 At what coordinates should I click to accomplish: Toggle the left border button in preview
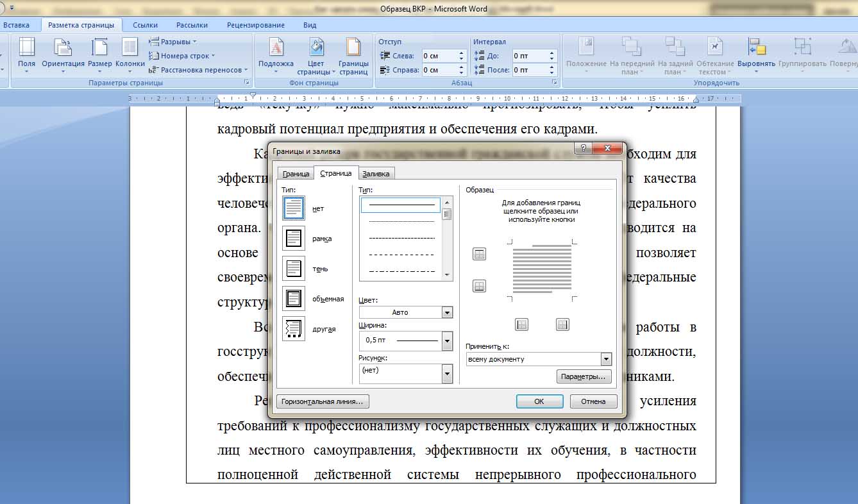(522, 324)
